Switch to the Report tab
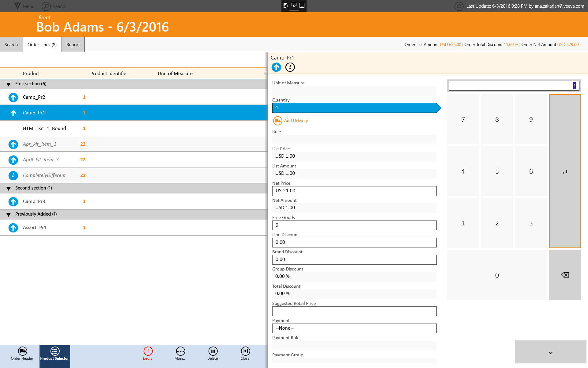This screenshot has height=368, width=588. (x=73, y=45)
